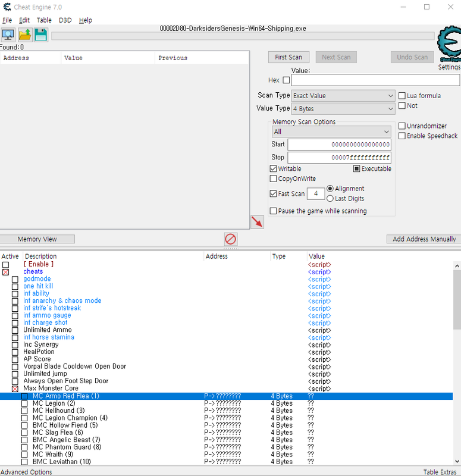Toggle the Hex checkbox
The width and height of the screenshot is (461, 476).
(x=286, y=80)
